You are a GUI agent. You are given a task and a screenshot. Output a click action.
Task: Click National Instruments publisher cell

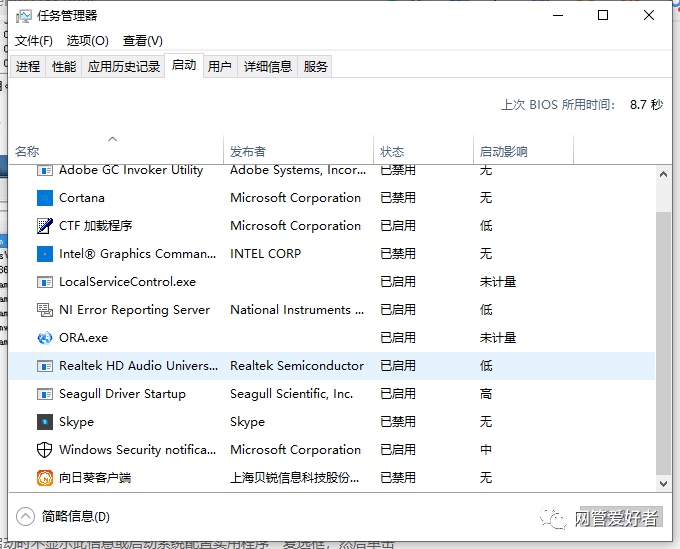pyautogui.click(x=297, y=310)
